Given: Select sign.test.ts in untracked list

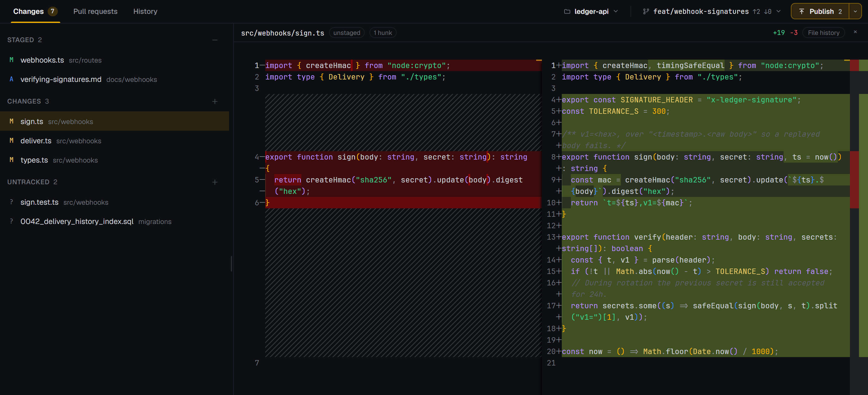Looking at the screenshot, I should click(115, 202).
